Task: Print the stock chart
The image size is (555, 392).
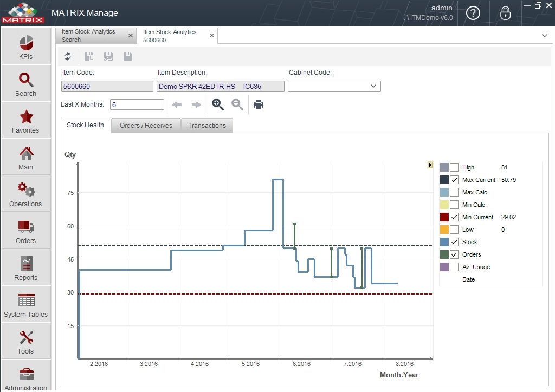Action: pos(259,104)
